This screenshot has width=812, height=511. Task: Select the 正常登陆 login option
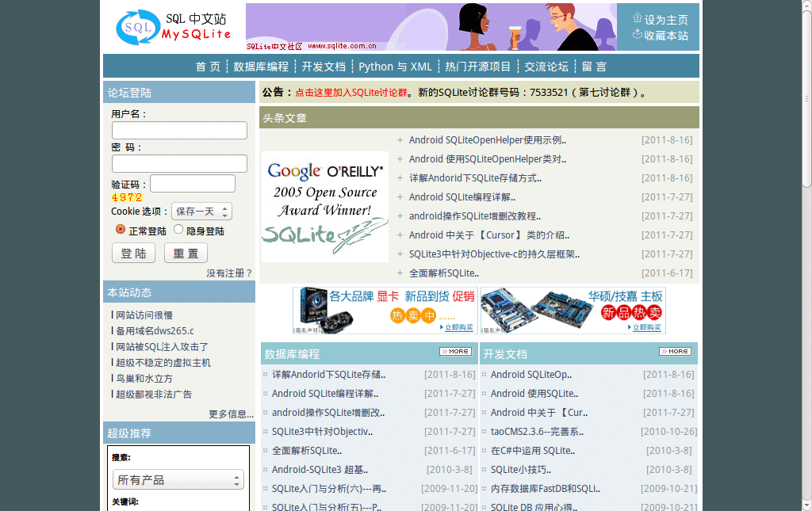120,231
